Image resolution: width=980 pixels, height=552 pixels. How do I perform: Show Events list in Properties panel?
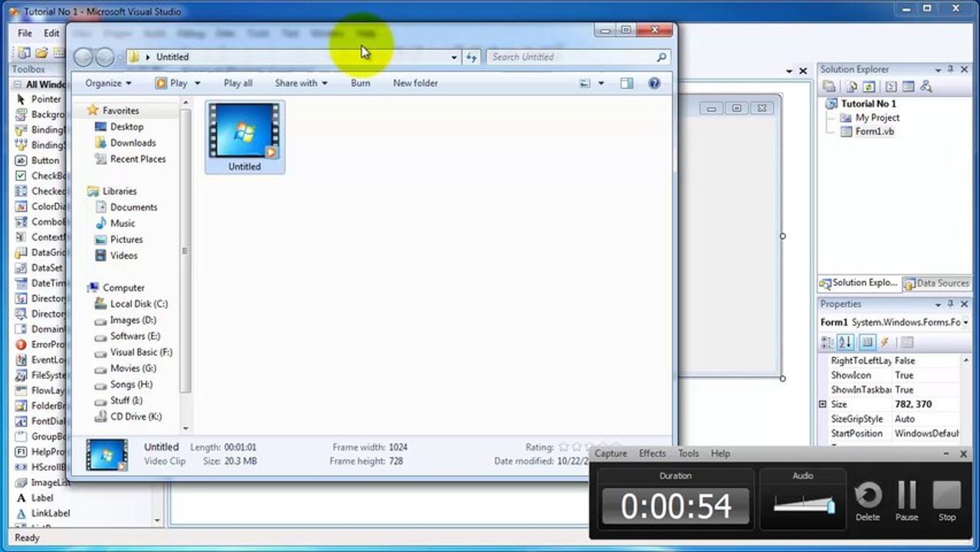(884, 343)
